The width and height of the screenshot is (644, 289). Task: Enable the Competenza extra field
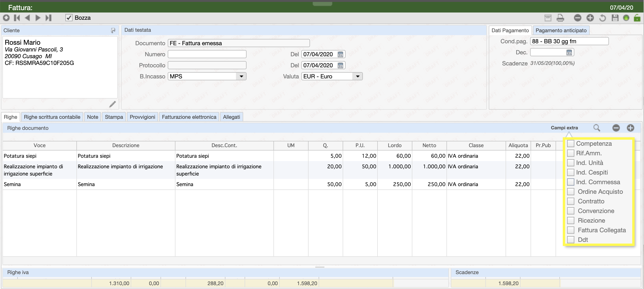pyautogui.click(x=570, y=144)
